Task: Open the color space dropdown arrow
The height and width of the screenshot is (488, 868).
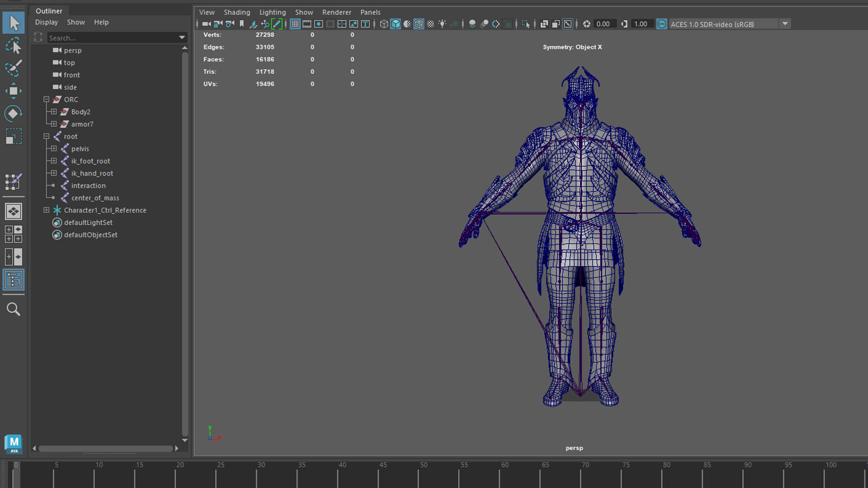Action: [785, 24]
